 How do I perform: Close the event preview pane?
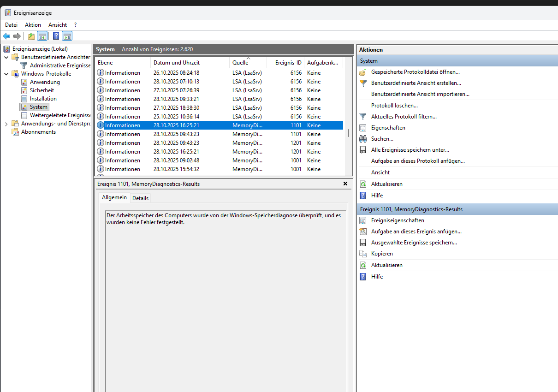point(345,184)
